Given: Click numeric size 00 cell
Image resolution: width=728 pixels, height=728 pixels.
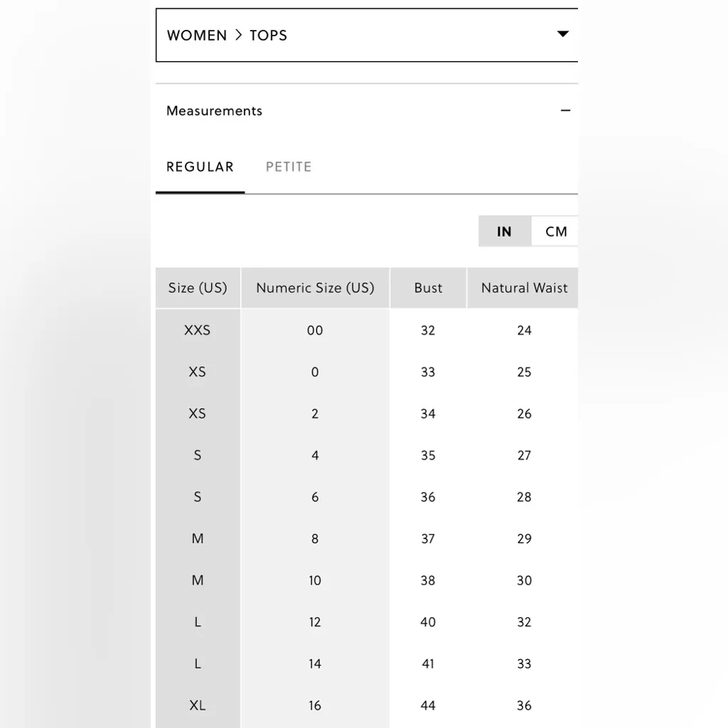Looking at the screenshot, I should (x=315, y=330).
